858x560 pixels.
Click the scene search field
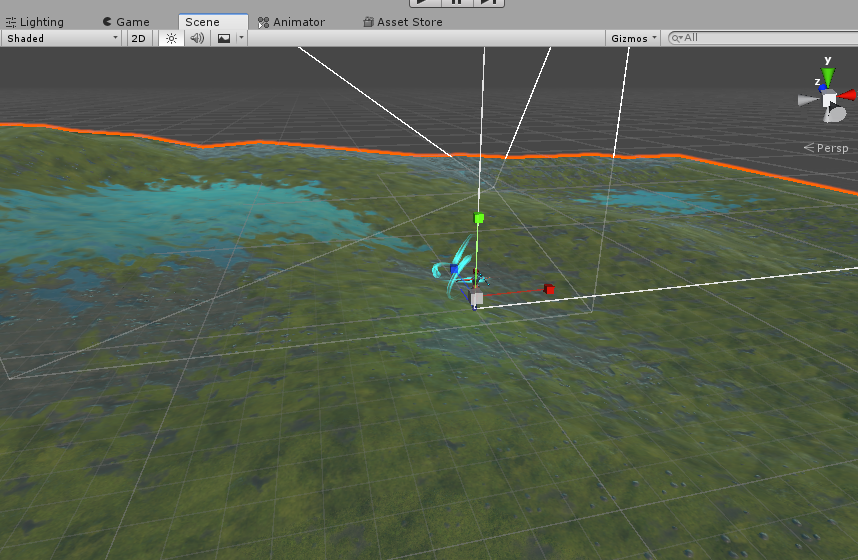[x=763, y=38]
